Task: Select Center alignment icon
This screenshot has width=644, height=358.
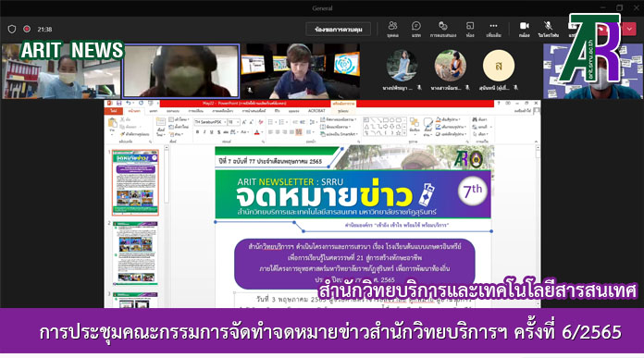Action: (x=278, y=131)
